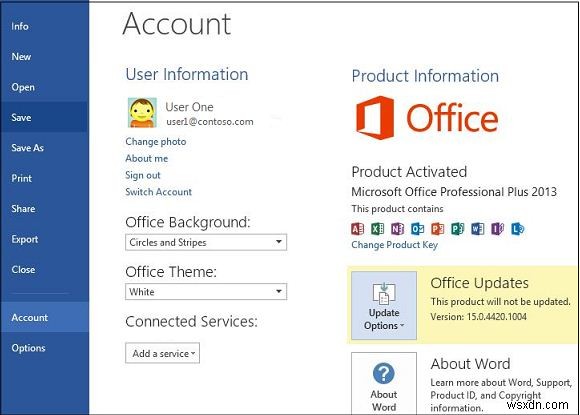Click the Change photo link

click(x=156, y=142)
